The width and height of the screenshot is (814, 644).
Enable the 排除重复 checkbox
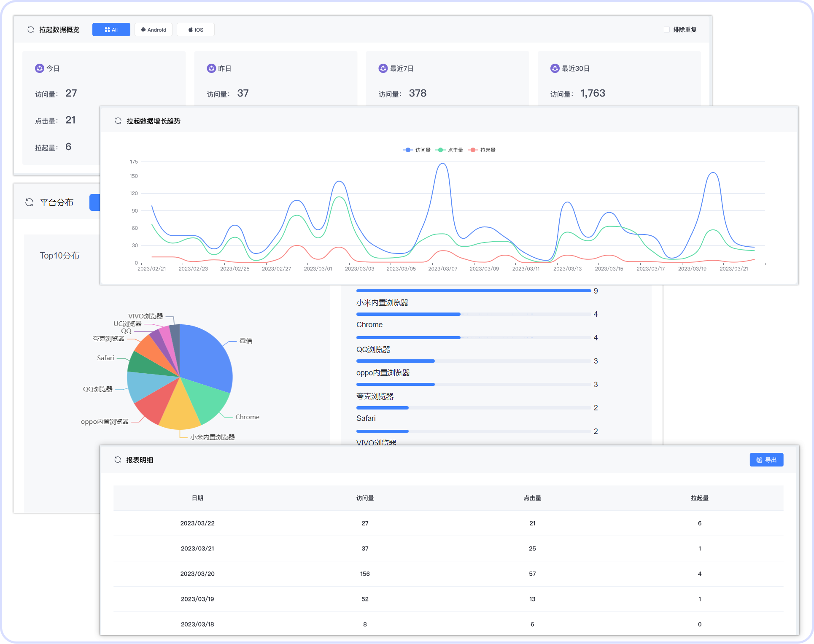(x=667, y=30)
